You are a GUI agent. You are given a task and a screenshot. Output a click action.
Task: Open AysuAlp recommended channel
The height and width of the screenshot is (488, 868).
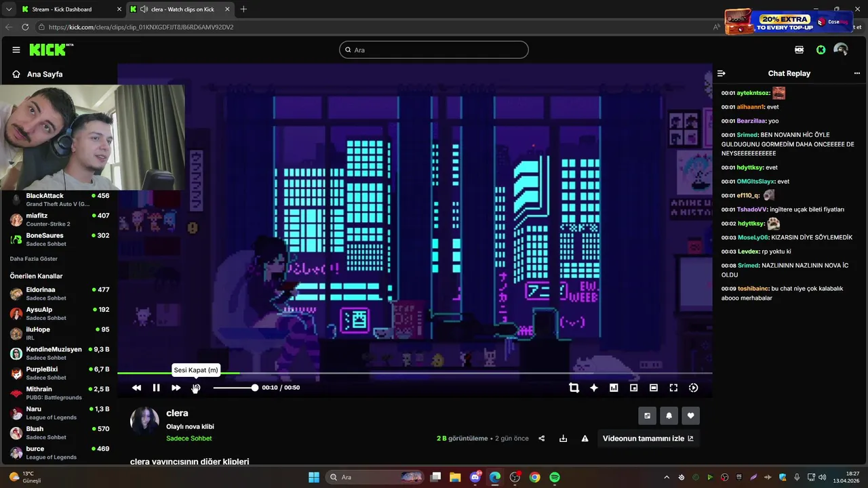point(60,313)
